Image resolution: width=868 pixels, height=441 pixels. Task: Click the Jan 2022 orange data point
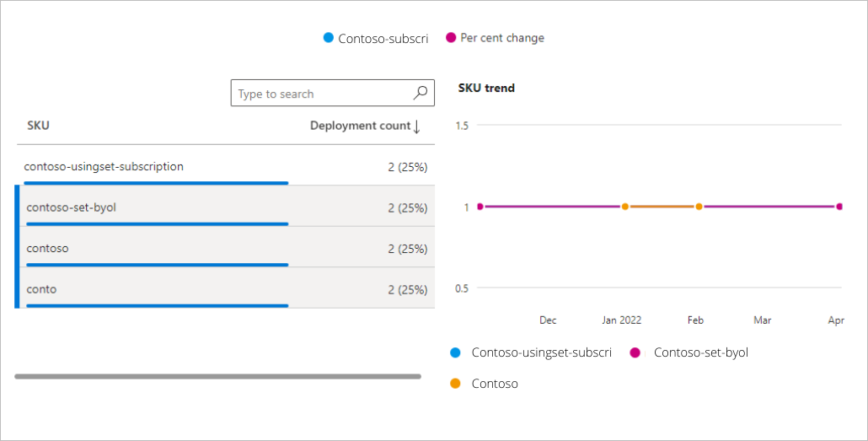point(624,207)
